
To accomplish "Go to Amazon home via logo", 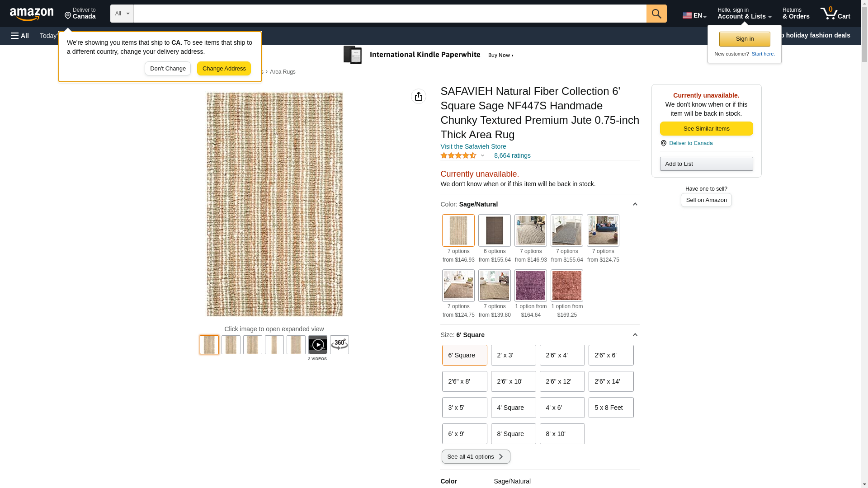I will (32, 14).
